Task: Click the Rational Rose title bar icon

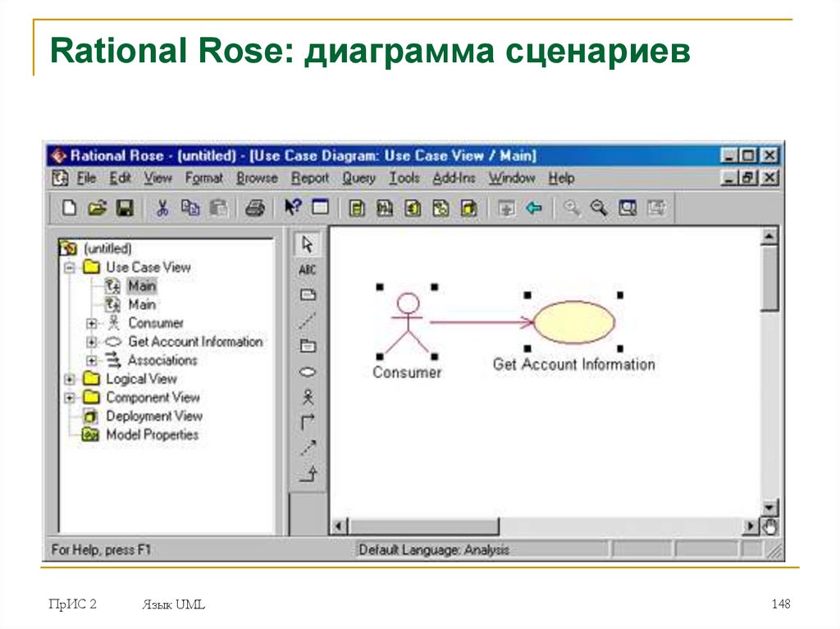Action: (x=58, y=156)
